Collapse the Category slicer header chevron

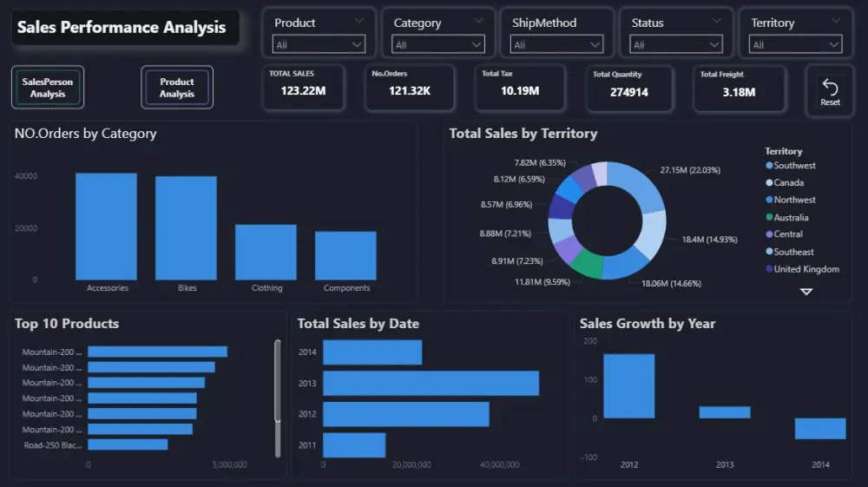tap(478, 21)
